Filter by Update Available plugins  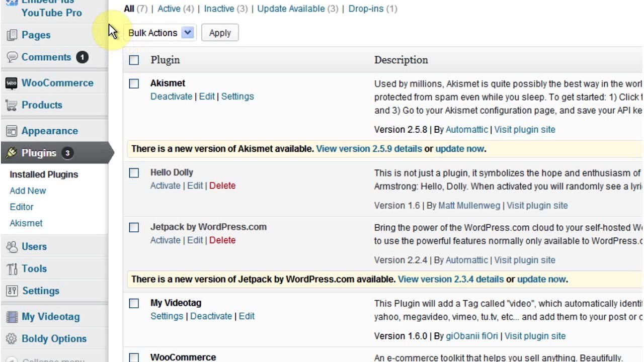pos(291,9)
